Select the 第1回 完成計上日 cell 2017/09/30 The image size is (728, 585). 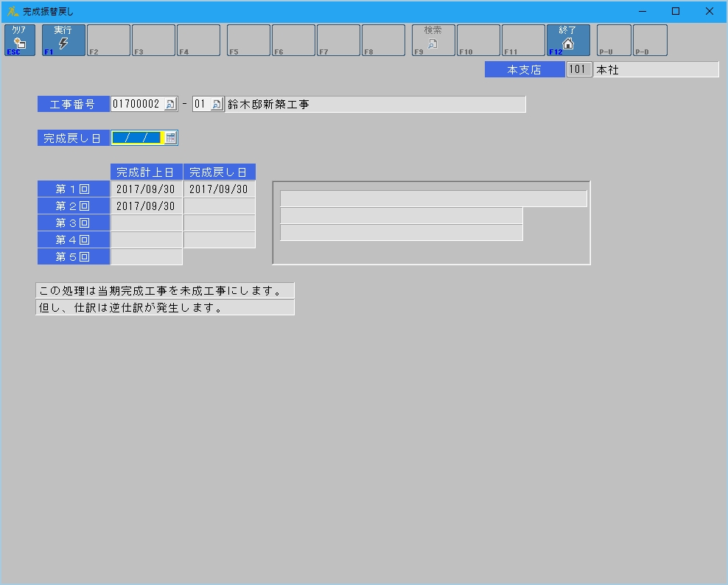pyautogui.click(x=146, y=189)
